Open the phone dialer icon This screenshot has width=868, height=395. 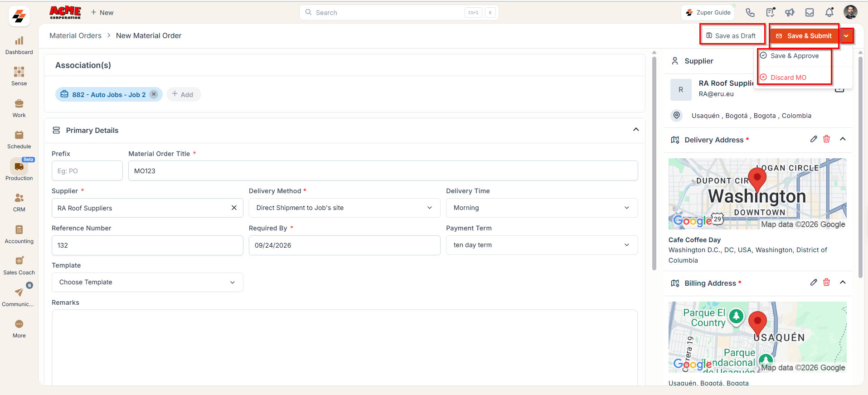tap(750, 13)
